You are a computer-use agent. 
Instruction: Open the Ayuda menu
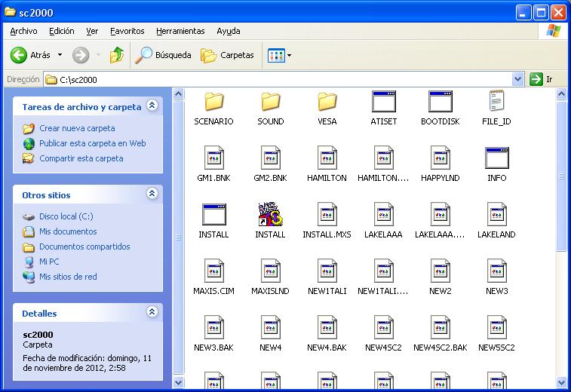point(229,32)
